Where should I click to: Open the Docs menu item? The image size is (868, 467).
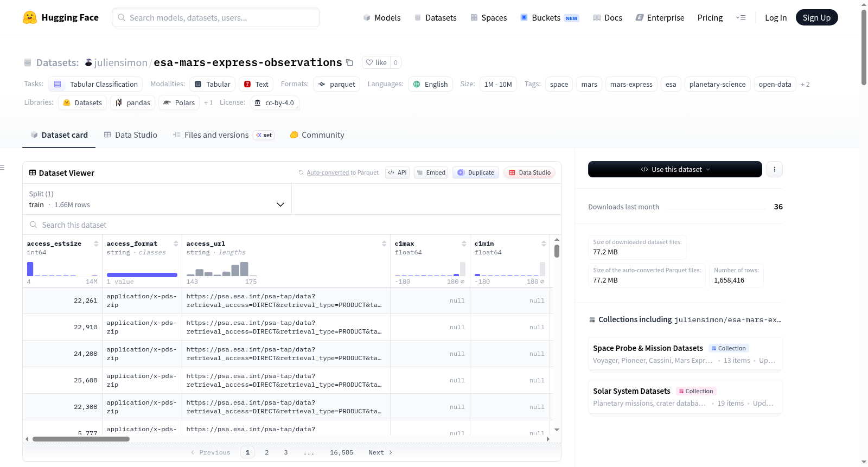608,17
